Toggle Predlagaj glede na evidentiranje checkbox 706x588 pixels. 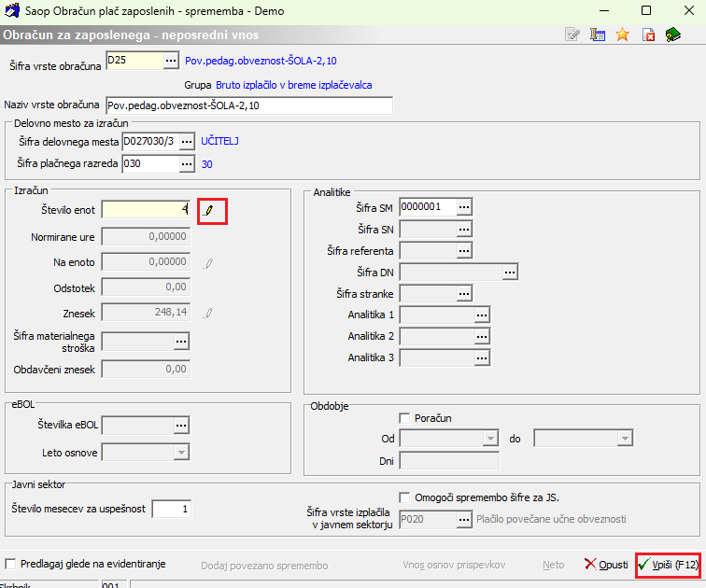(10, 564)
